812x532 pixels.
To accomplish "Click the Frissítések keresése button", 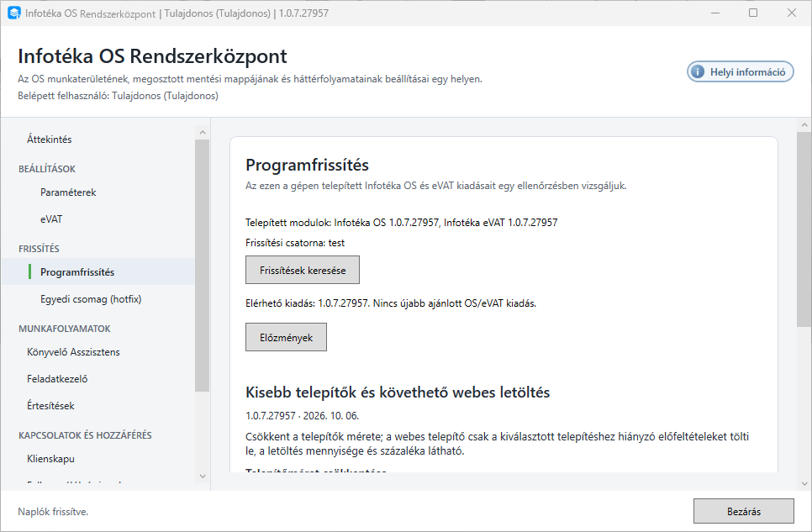I will (303, 270).
